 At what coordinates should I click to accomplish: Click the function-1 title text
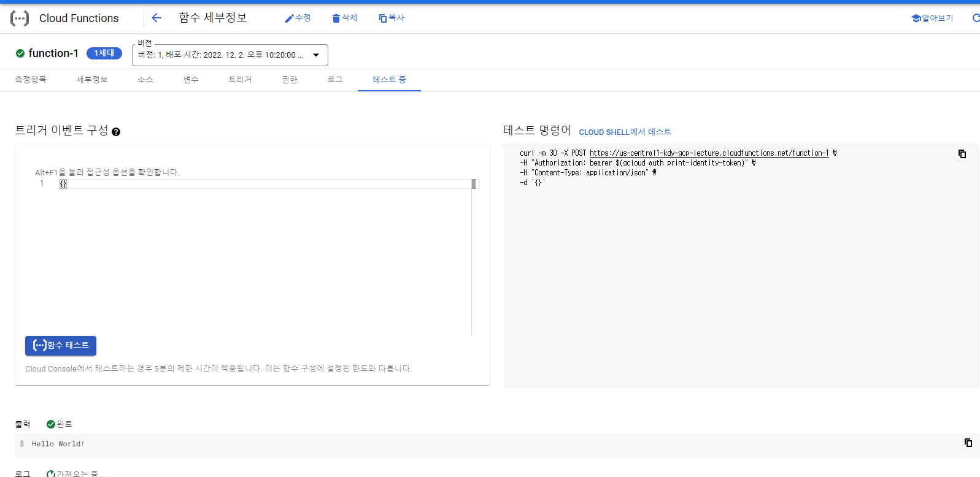tap(53, 53)
